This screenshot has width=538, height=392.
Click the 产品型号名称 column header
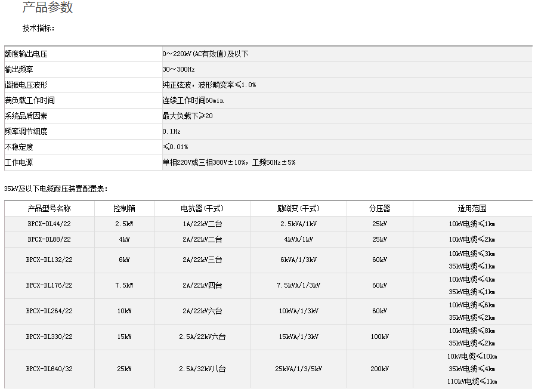49,209
